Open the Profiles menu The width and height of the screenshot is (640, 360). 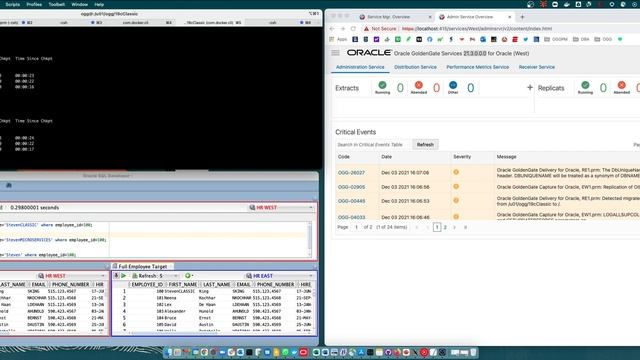(x=34, y=4)
